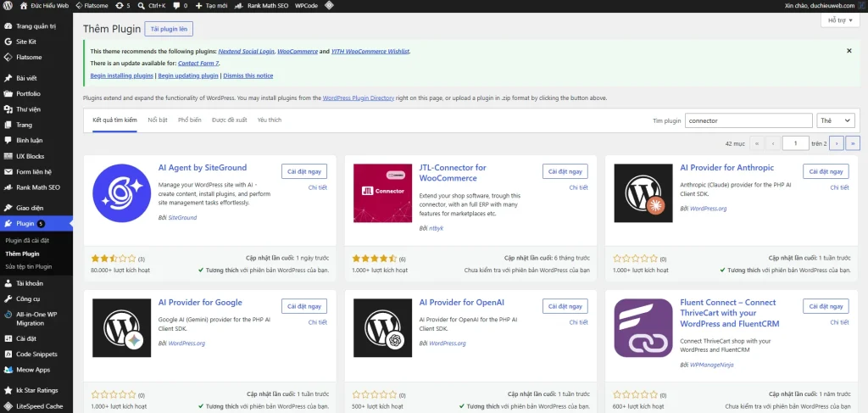This screenshot has height=413, width=868.
Task: Jump to last results page
Action: (853, 143)
